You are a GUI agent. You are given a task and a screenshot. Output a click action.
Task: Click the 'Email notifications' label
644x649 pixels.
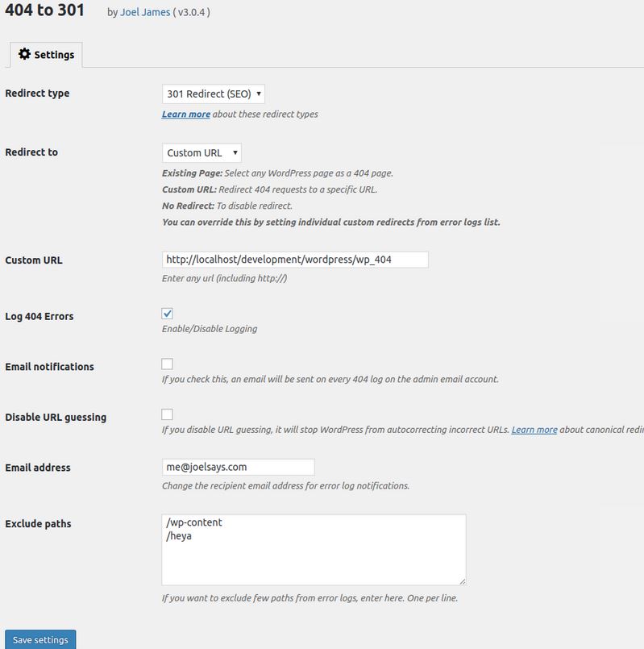(x=49, y=367)
